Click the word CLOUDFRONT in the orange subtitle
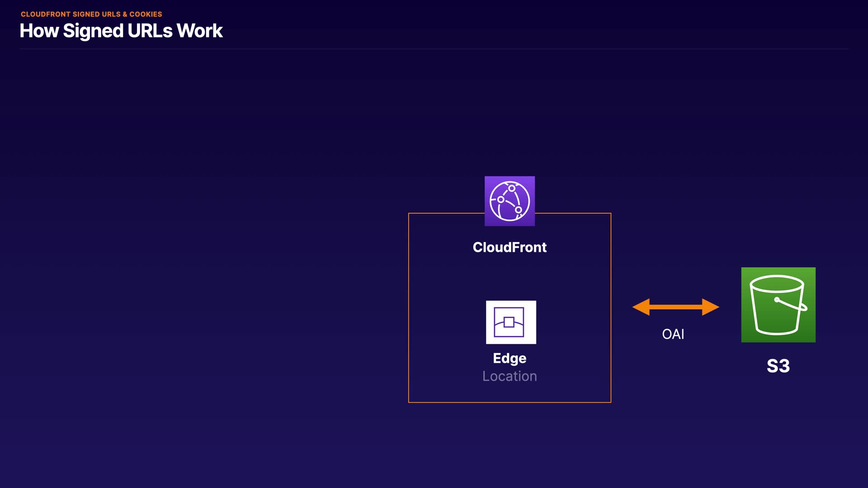Image resolution: width=868 pixels, height=488 pixels. 45,14
